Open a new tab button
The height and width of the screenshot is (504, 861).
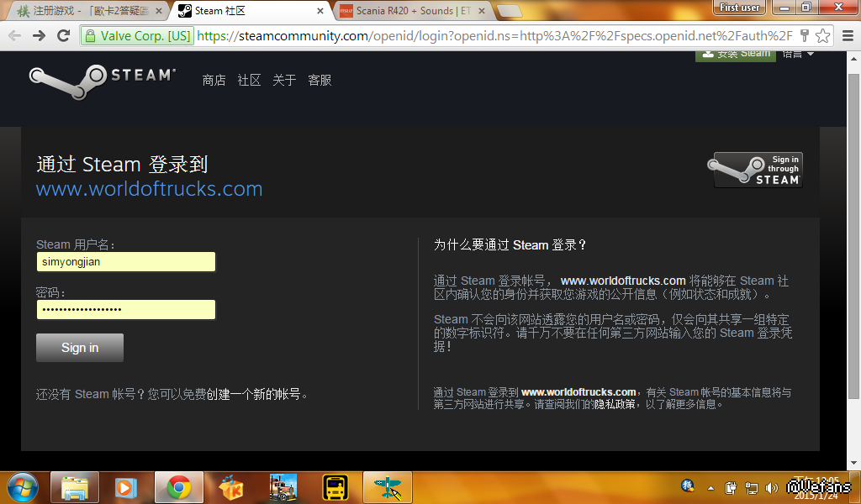point(509,11)
